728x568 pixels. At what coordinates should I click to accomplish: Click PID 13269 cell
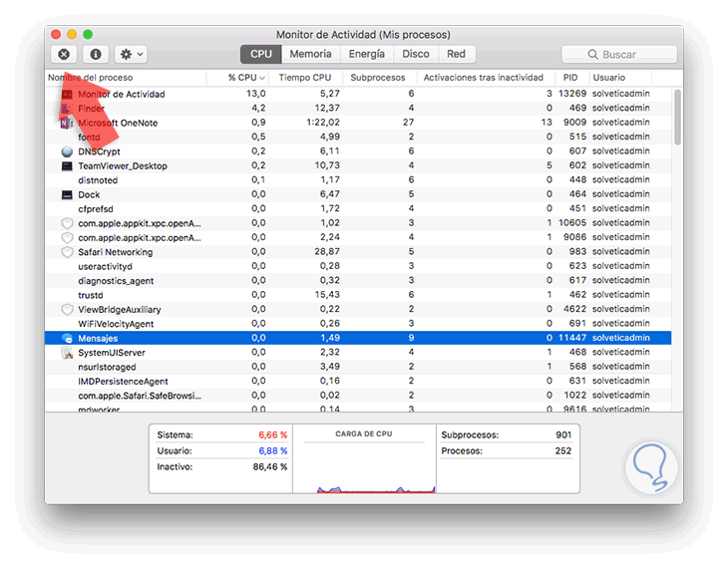[572, 94]
